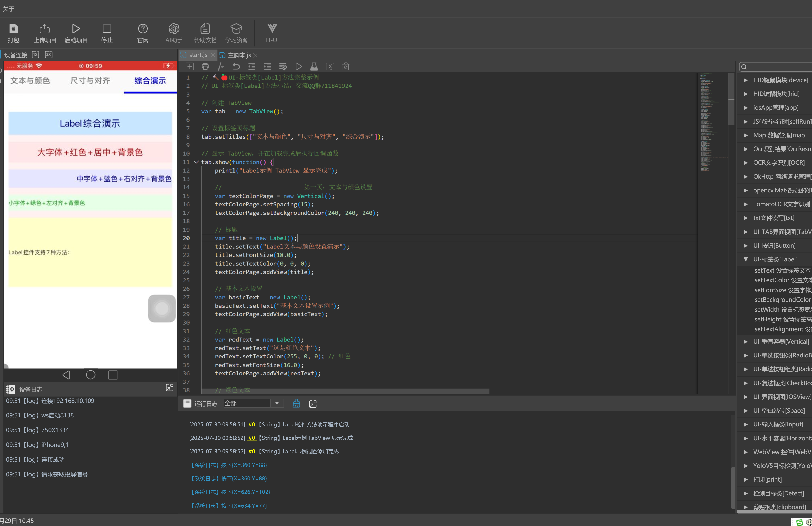
Task: Select setTextAlignment method item
Action: pyautogui.click(x=783, y=329)
